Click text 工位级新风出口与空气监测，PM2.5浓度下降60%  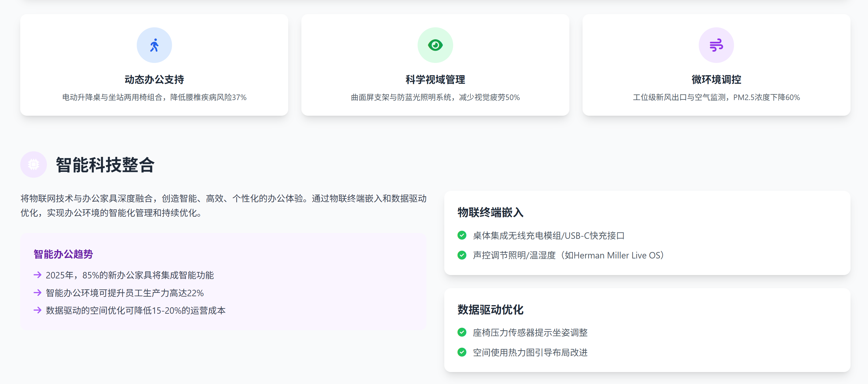[716, 98]
